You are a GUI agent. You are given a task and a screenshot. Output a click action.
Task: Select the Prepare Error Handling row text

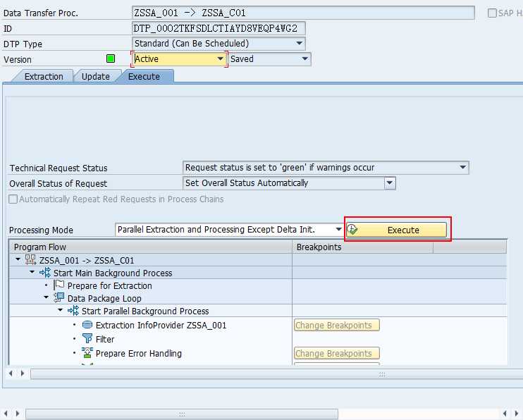point(138,353)
